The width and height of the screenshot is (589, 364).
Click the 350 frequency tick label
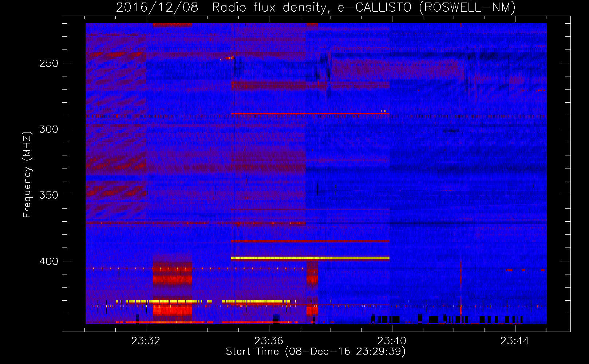pos(49,195)
